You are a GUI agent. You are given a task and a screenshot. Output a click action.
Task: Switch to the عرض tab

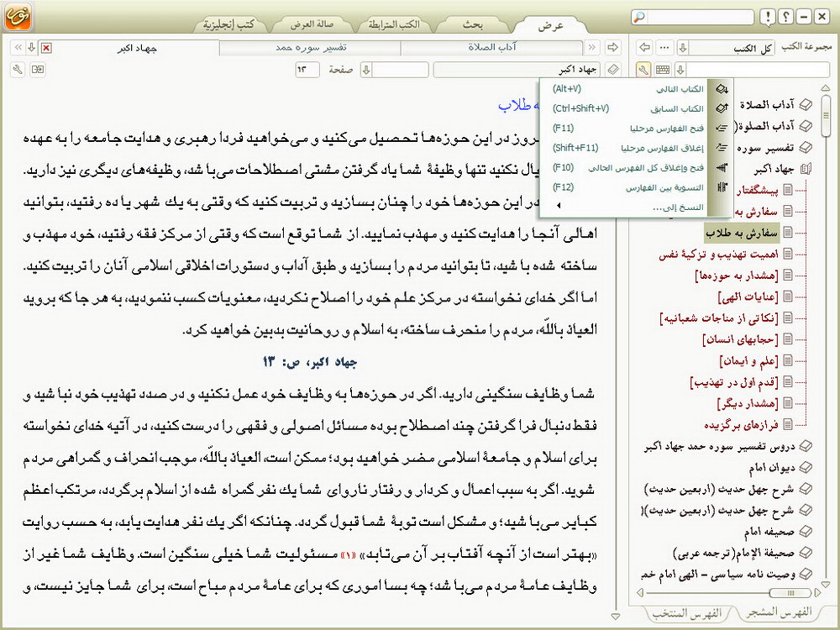tap(551, 25)
